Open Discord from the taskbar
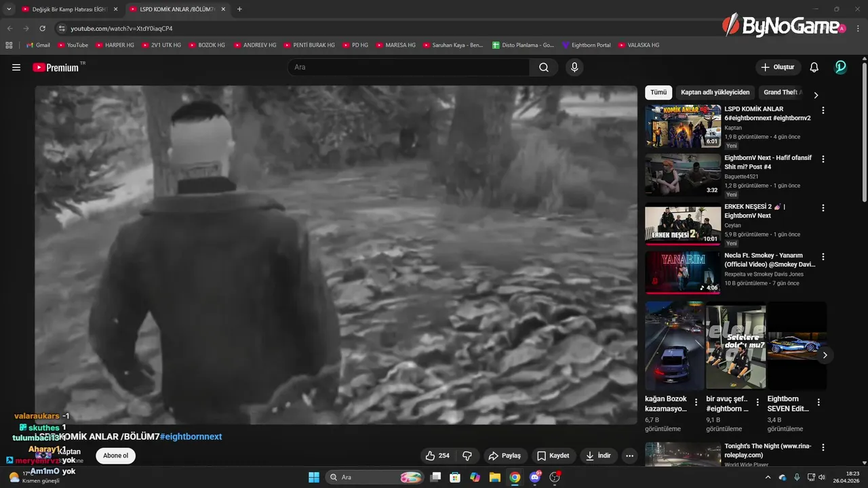 pyautogui.click(x=535, y=477)
